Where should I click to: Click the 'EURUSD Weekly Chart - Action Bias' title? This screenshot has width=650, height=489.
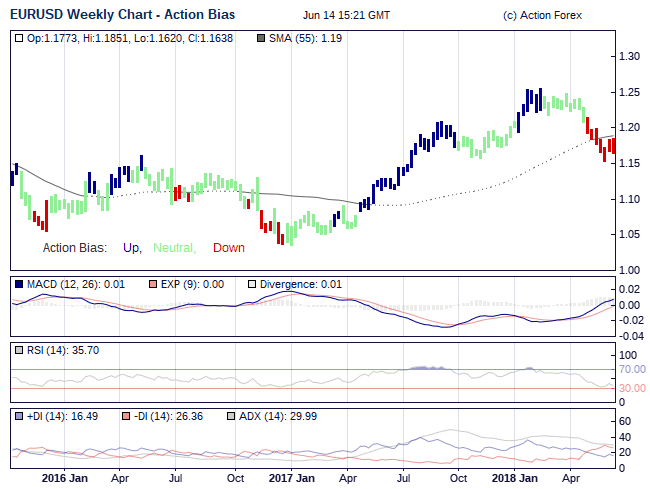[122, 15]
